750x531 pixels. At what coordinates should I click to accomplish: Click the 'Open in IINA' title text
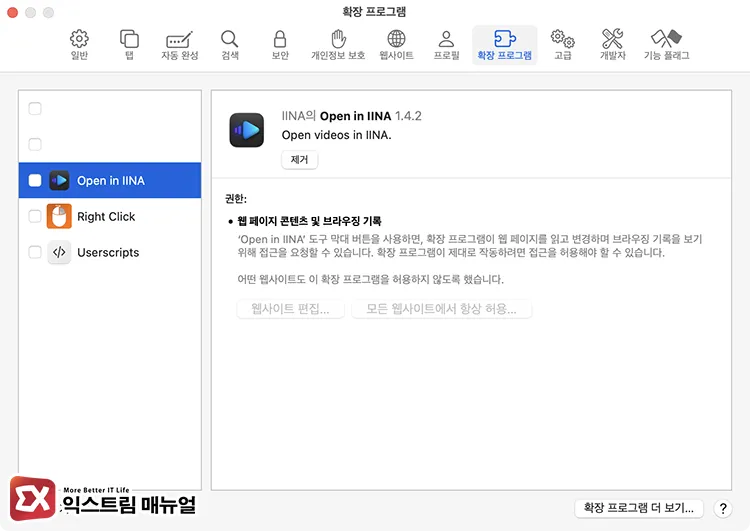355,116
